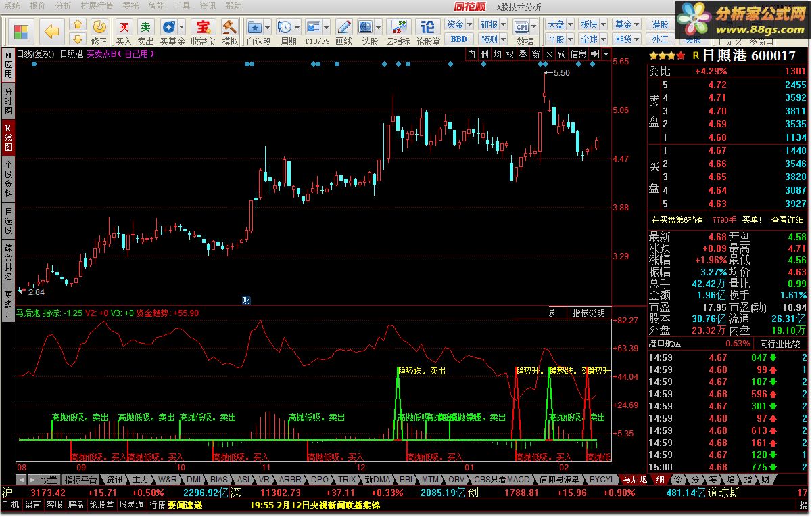812x517 pixels.
Task: Toggle the 预 forecast option
Action: coord(561,54)
